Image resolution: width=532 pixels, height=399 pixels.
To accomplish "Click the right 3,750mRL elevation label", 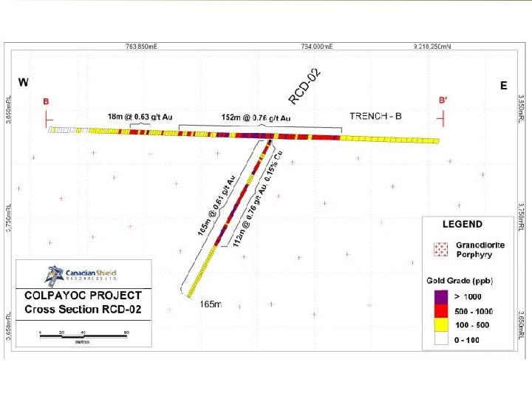I will point(522,216).
